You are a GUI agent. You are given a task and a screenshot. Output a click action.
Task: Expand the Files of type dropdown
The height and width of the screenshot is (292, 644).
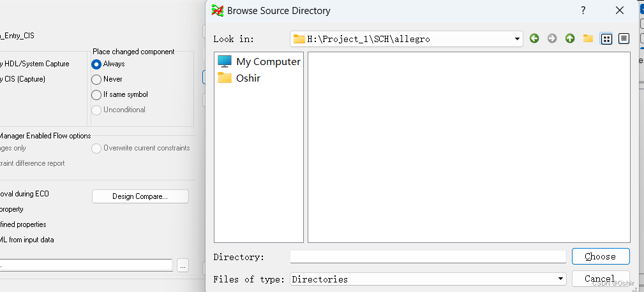point(560,279)
